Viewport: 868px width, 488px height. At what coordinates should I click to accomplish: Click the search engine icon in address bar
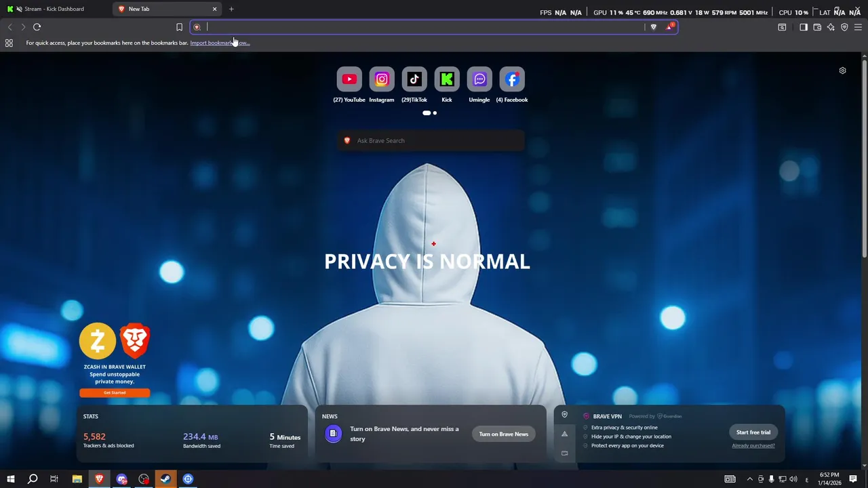[197, 27]
